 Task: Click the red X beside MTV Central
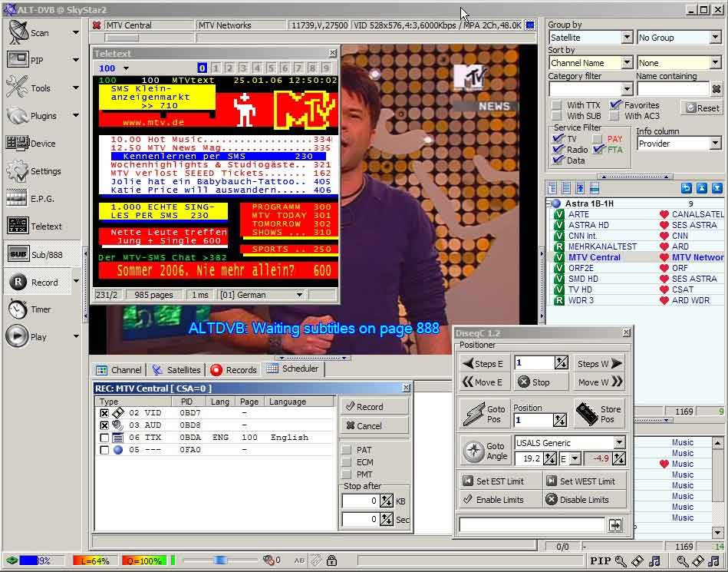(x=97, y=25)
